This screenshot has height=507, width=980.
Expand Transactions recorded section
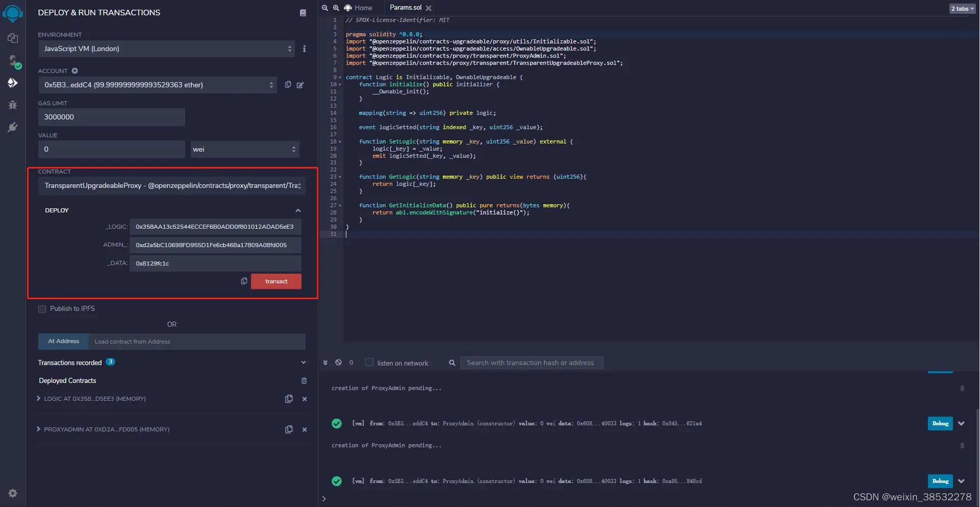tap(304, 363)
